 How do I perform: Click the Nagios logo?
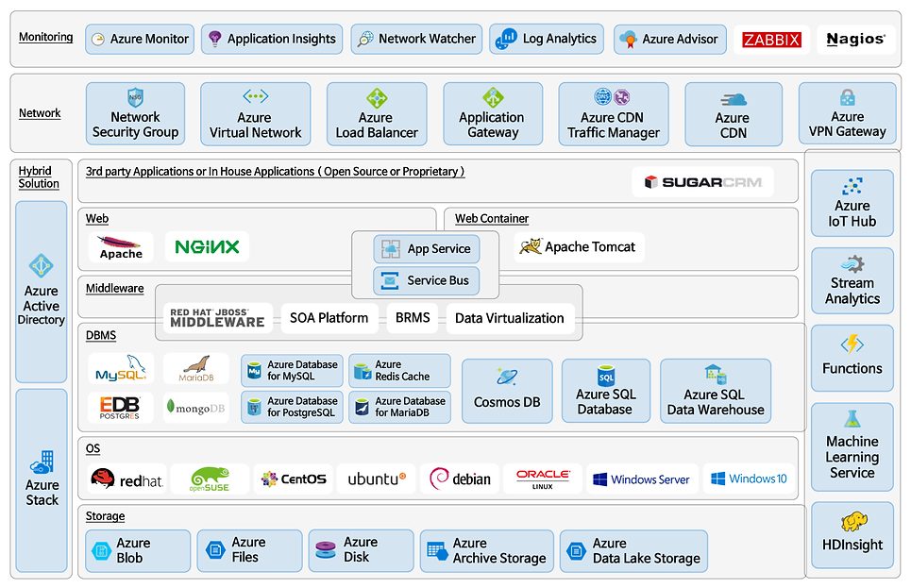[x=856, y=39]
